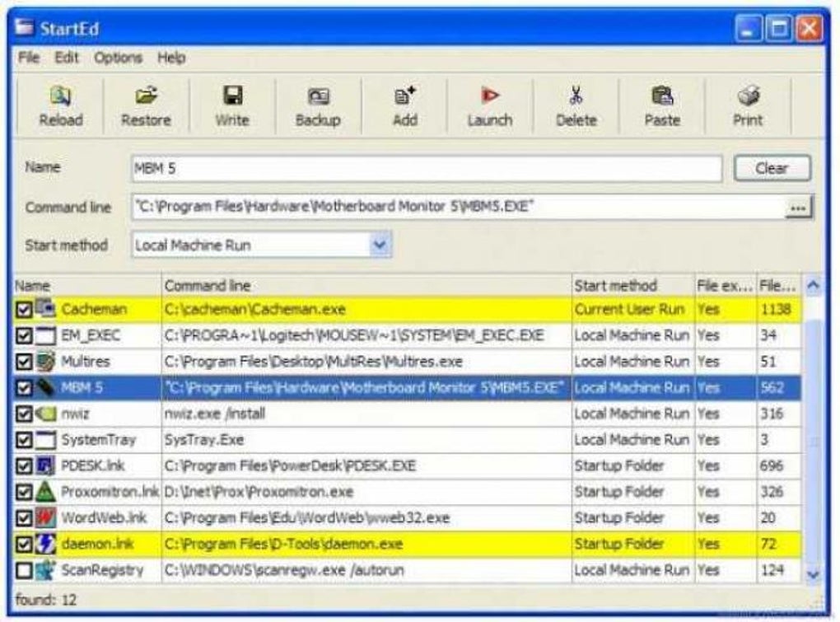This screenshot has width=840, height=622.
Task: Click Current User Run in Cacheman row
Action: pos(629,309)
